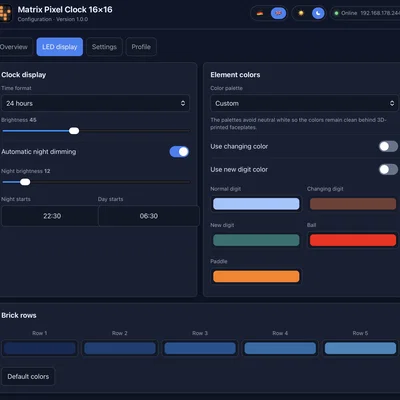Open the red Ball color swatch
This screenshot has height=400, width=400.
[x=353, y=240]
